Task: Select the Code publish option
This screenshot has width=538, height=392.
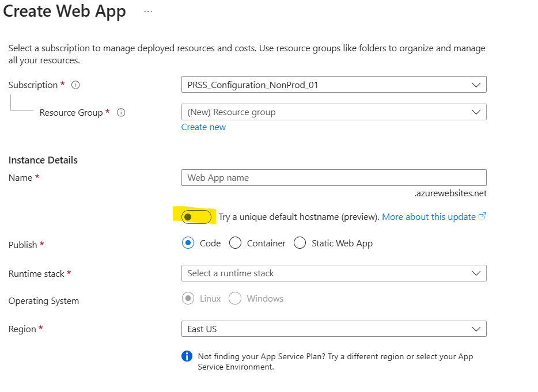Action: tap(188, 243)
